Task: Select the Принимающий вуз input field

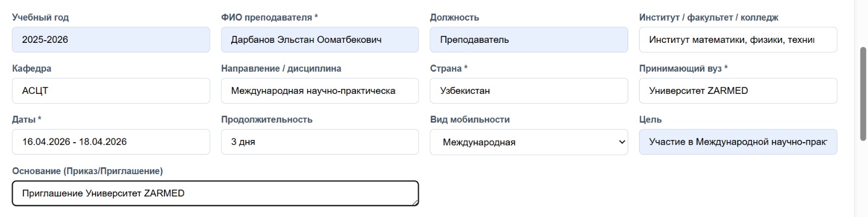Action: tap(738, 91)
